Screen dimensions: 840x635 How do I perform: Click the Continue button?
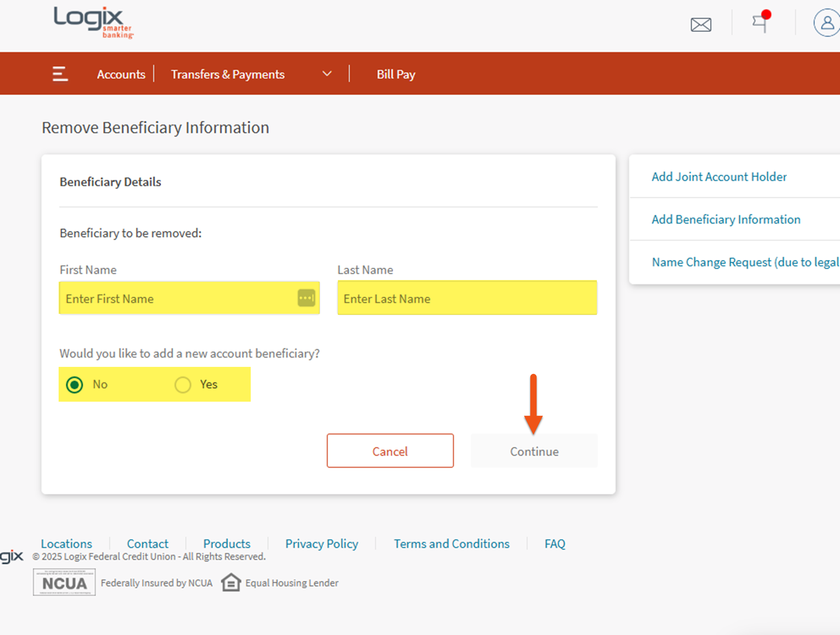534,451
